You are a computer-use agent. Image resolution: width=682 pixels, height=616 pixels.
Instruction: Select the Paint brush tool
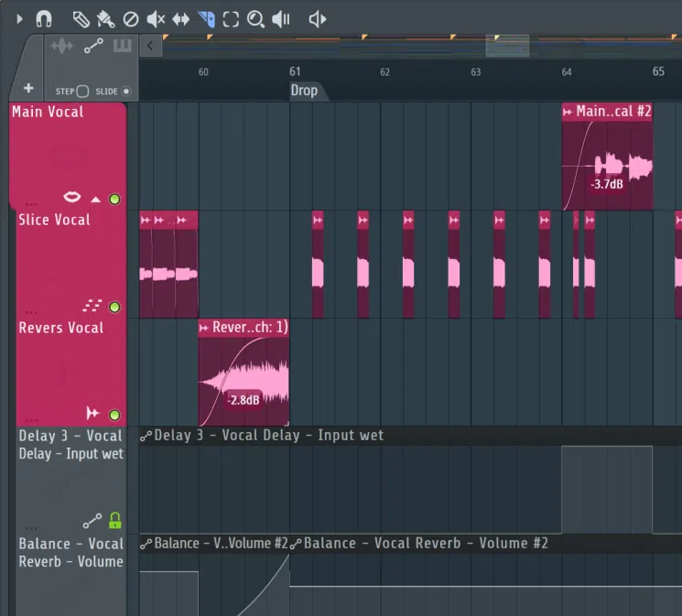coord(105,19)
